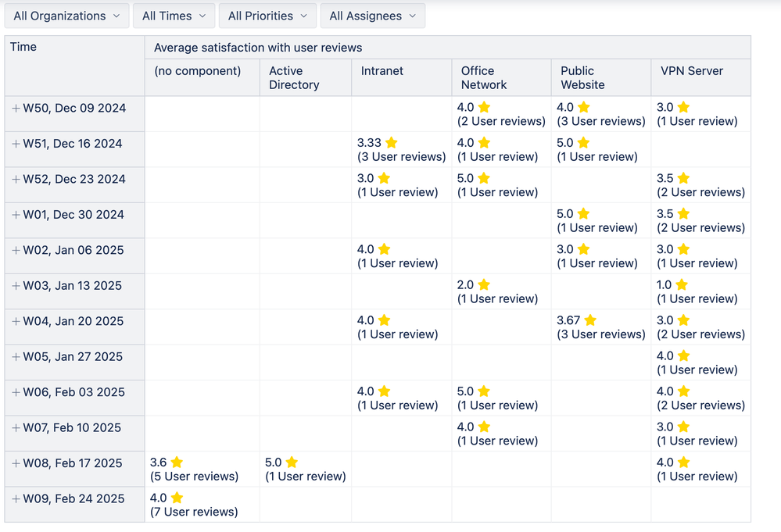Open the All Times dropdown
This screenshot has width=781, height=532.
tap(174, 16)
